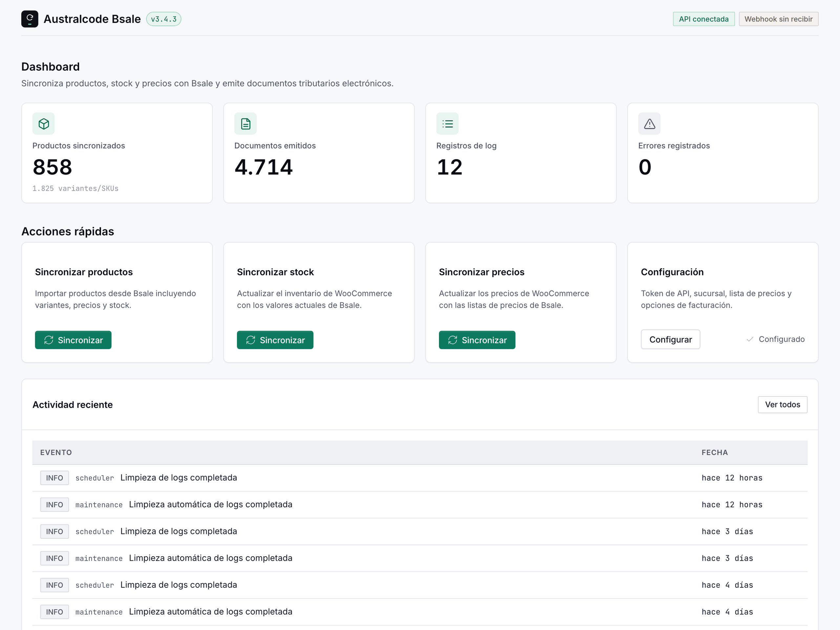Click the 1.825 variantes/SKUs text
840x630 pixels.
coord(75,189)
